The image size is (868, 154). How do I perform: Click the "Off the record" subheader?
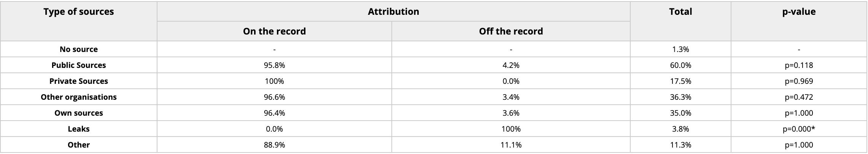[511, 31]
